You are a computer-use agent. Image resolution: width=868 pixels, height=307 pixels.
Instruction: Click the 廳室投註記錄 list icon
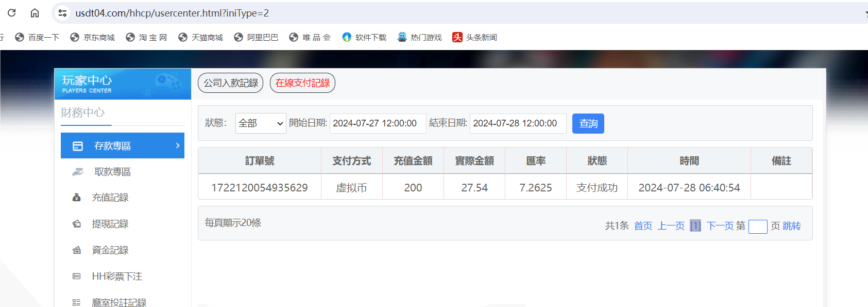pyautogui.click(x=77, y=303)
